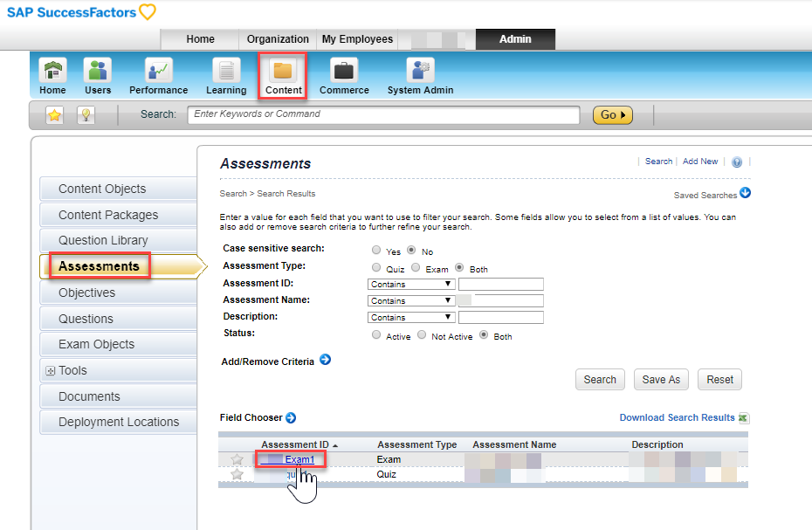
Task: Expand Add/Remove Criteria arrow
Action: (325, 360)
